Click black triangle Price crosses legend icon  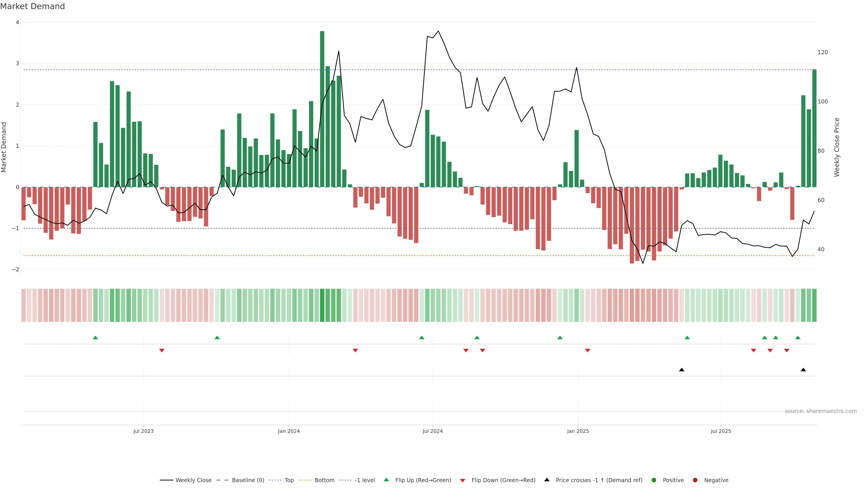point(547,480)
